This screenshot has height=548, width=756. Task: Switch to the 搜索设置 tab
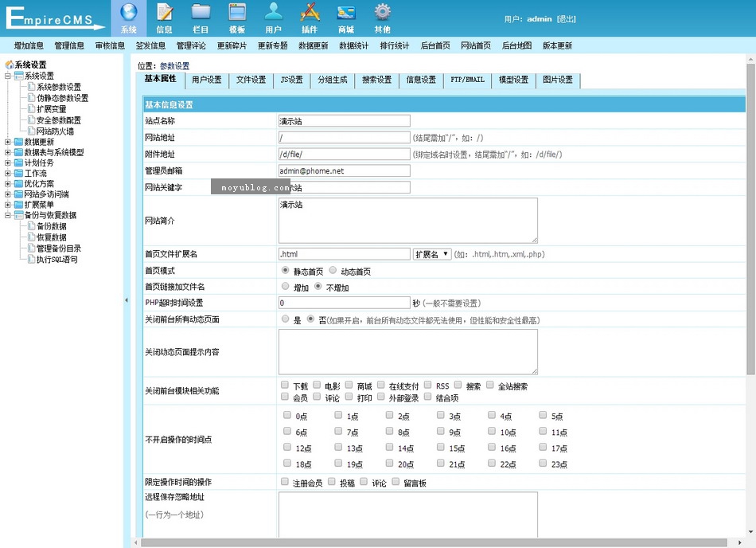coord(377,80)
